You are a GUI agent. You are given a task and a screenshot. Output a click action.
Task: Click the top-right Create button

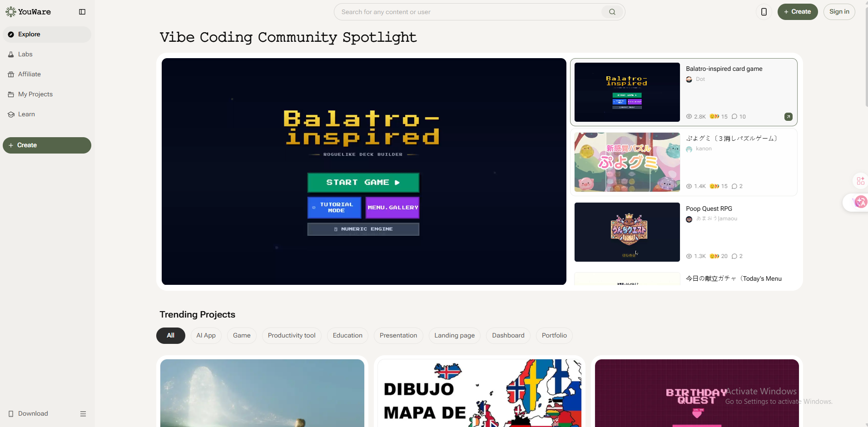click(x=798, y=12)
